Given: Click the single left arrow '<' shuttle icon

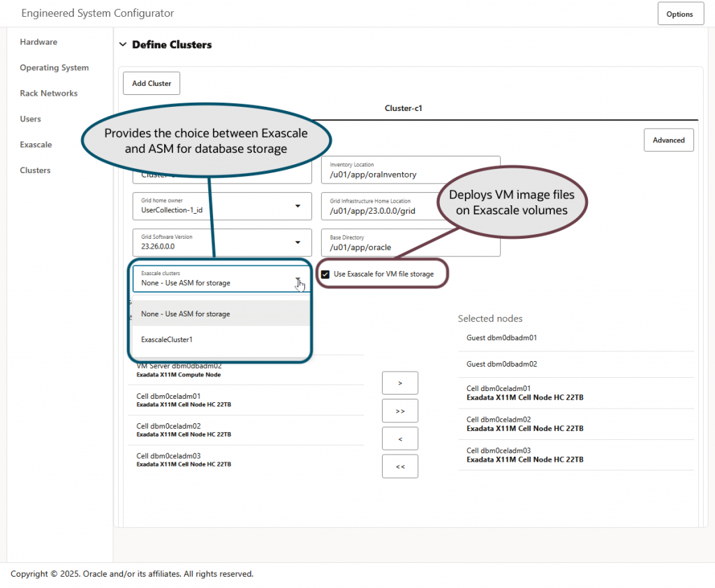Looking at the screenshot, I should click(399, 439).
